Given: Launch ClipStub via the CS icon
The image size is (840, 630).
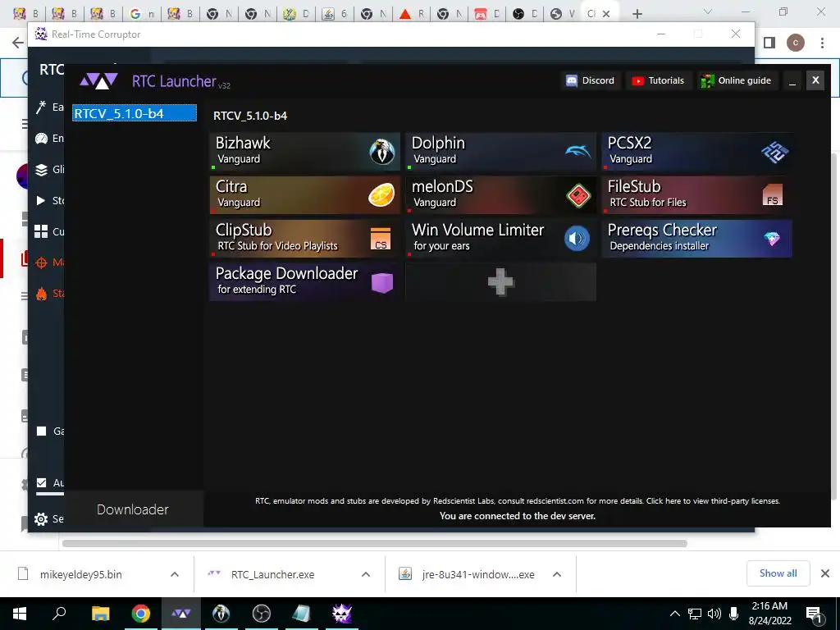Looking at the screenshot, I should pos(381,239).
